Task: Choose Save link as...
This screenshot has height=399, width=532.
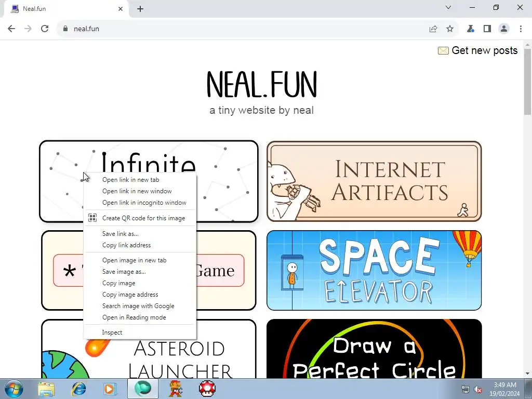Action: pos(140,234)
